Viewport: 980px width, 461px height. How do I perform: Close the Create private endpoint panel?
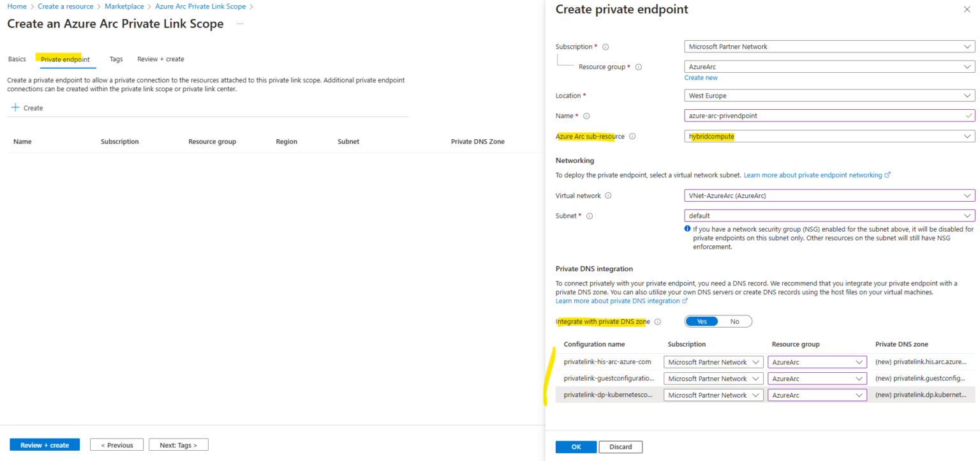pos(966,10)
